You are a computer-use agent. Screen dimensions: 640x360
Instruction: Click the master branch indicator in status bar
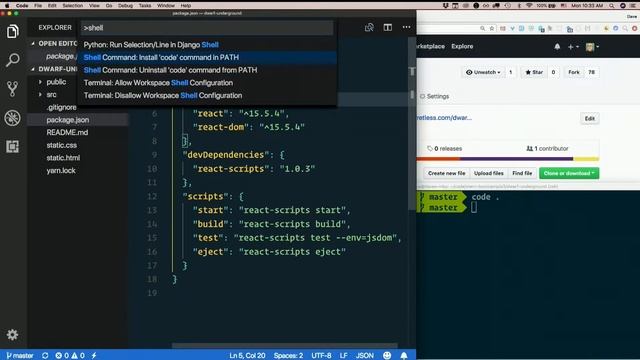pyautogui.click(x=20, y=356)
